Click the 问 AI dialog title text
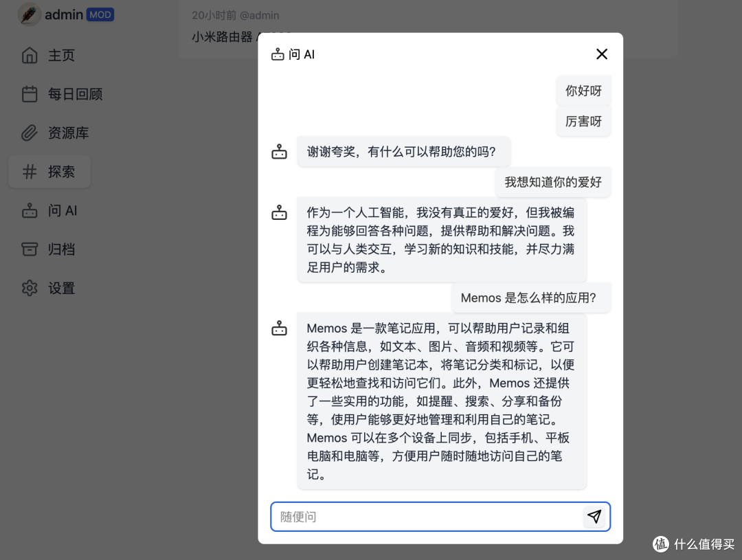The width and height of the screenshot is (742, 560). (302, 54)
